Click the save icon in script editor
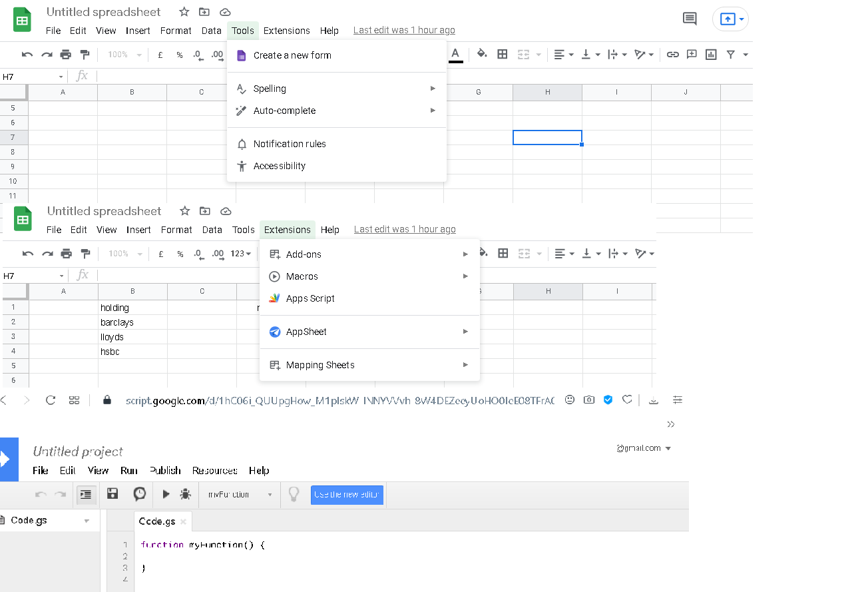Image resolution: width=868 pixels, height=592 pixels. 112,493
